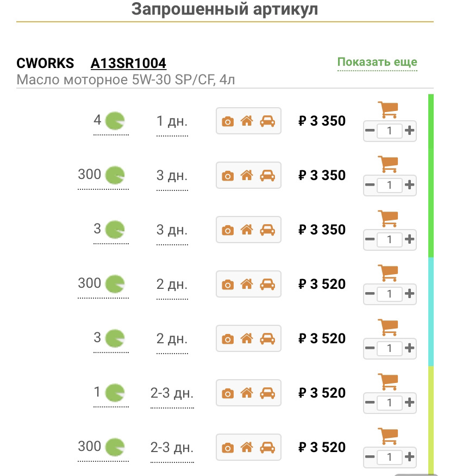
Task: Open camera icon in 300 pcs, 2-3 дн. row
Action: click(228, 448)
